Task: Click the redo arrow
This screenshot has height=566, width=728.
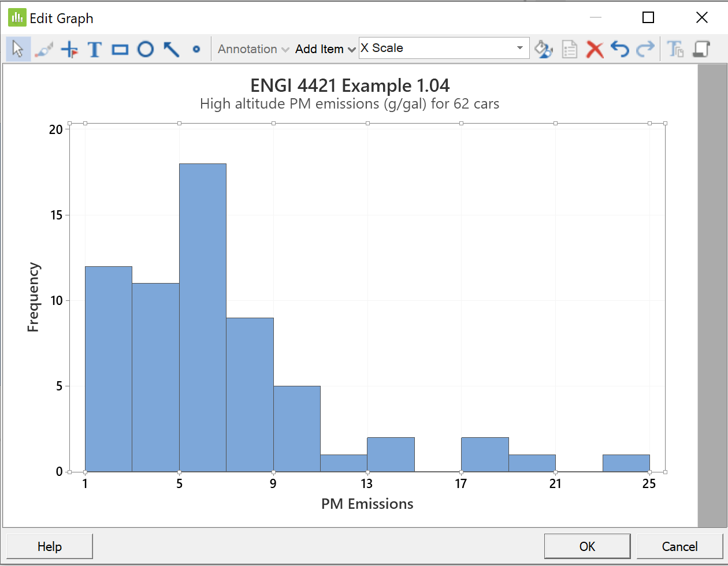Action: pyautogui.click(x=645, y=50)
